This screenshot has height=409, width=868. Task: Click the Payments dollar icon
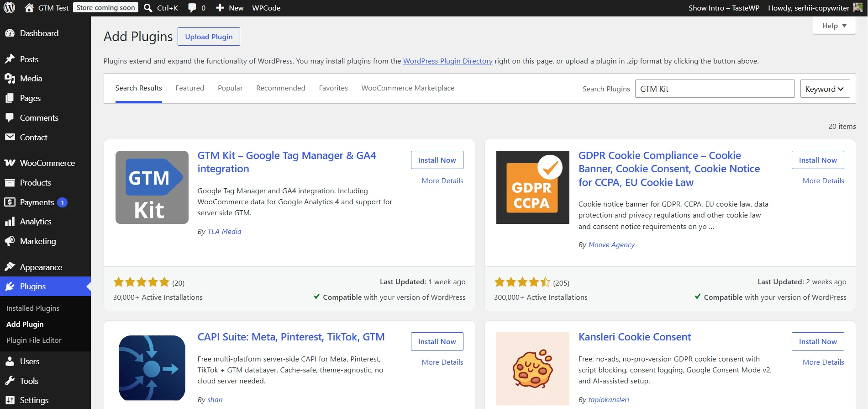(x=10, y=202)
